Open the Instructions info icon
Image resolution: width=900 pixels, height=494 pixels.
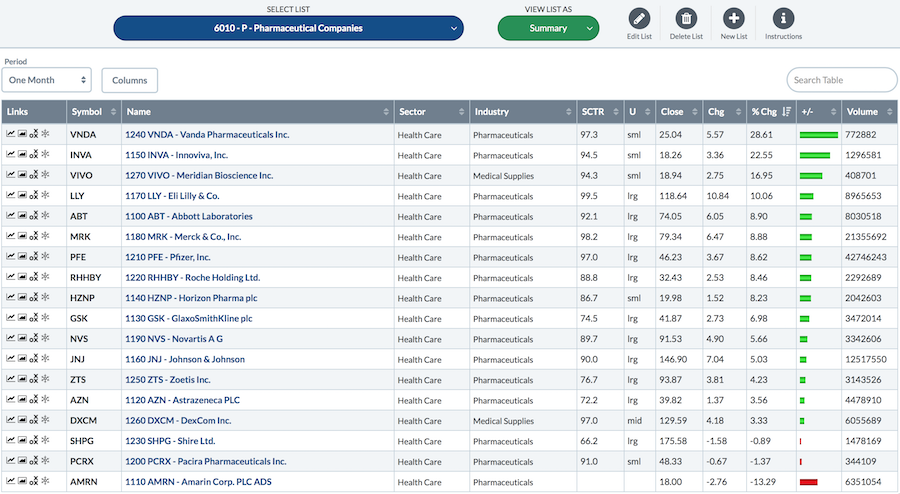click(783, 18)
